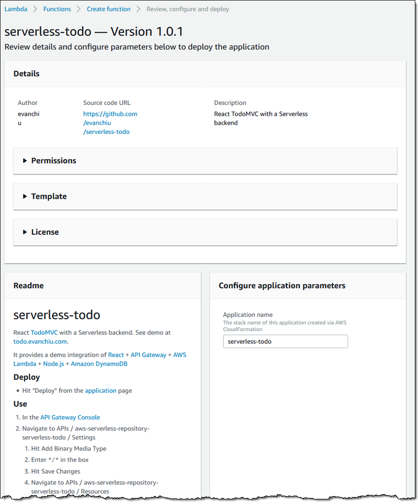Screen dimensions: 420x504
Task: Click the Template disclosure triangle
Action: click(25, 197)
